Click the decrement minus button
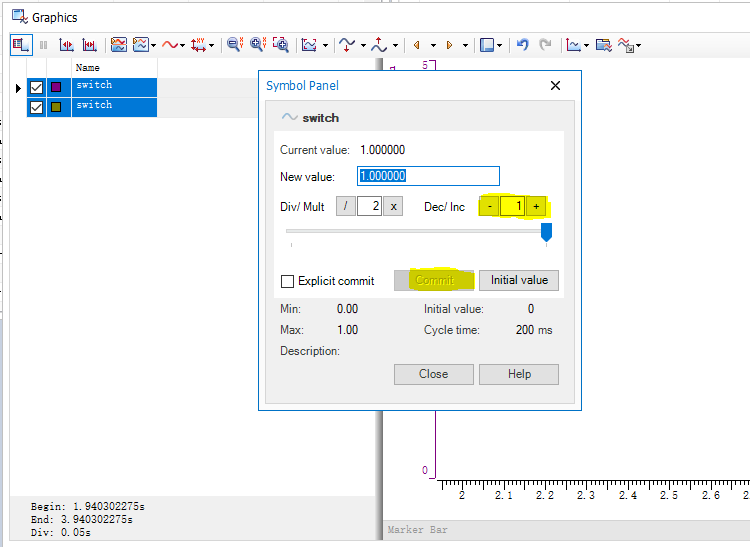750x547 pixels. coord(489,206)
